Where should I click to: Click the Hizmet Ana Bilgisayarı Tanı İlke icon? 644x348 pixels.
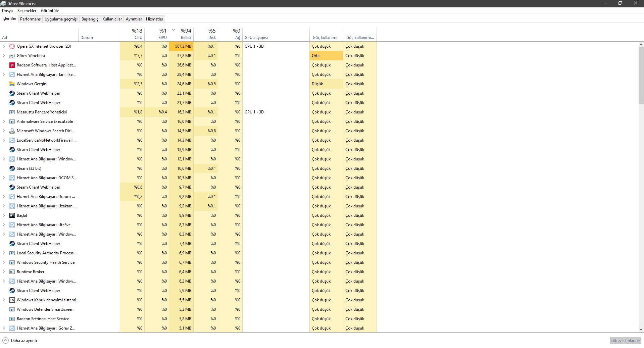12,74
